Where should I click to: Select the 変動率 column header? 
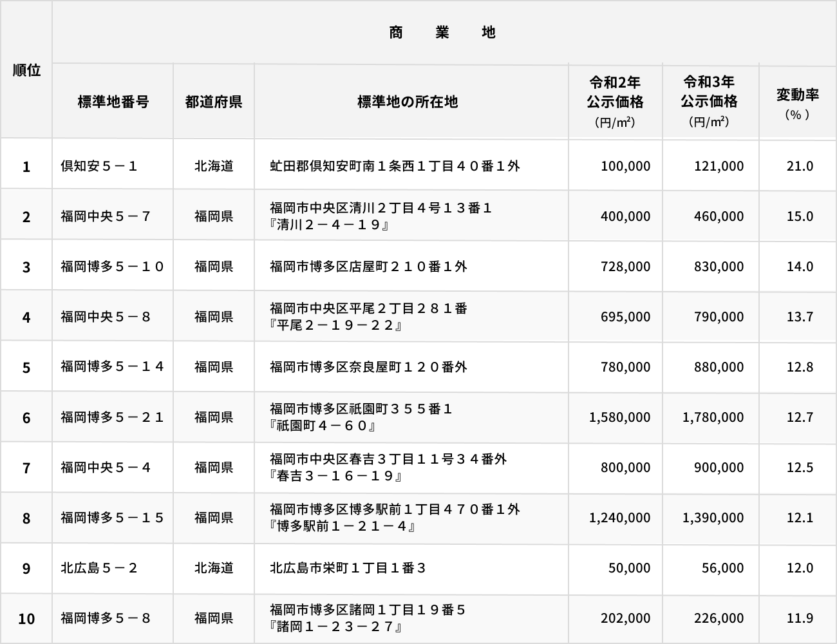click(797, 102)
